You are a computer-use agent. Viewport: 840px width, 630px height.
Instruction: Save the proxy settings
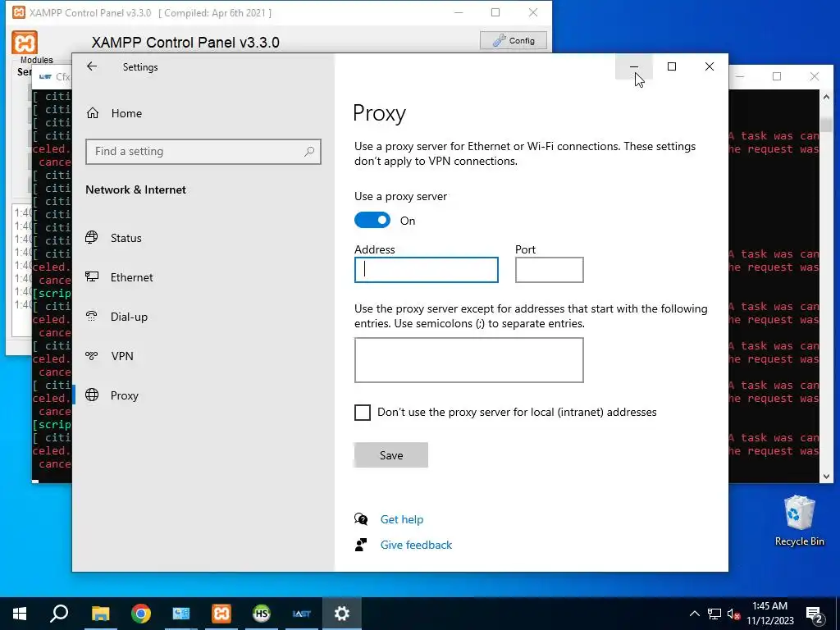(391, 454)
